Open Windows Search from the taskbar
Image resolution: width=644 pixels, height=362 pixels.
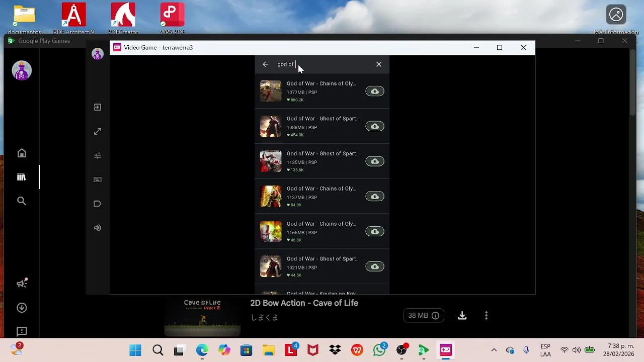coord(158,350)
